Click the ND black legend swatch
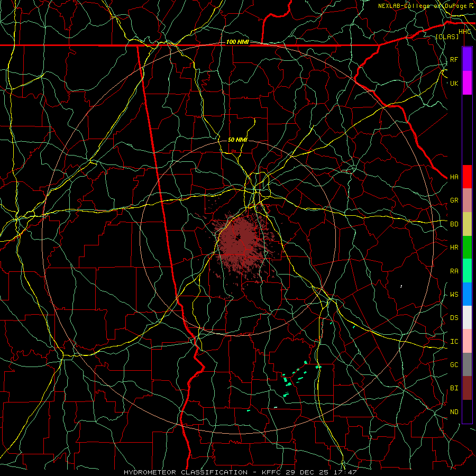 coord(467,411)
